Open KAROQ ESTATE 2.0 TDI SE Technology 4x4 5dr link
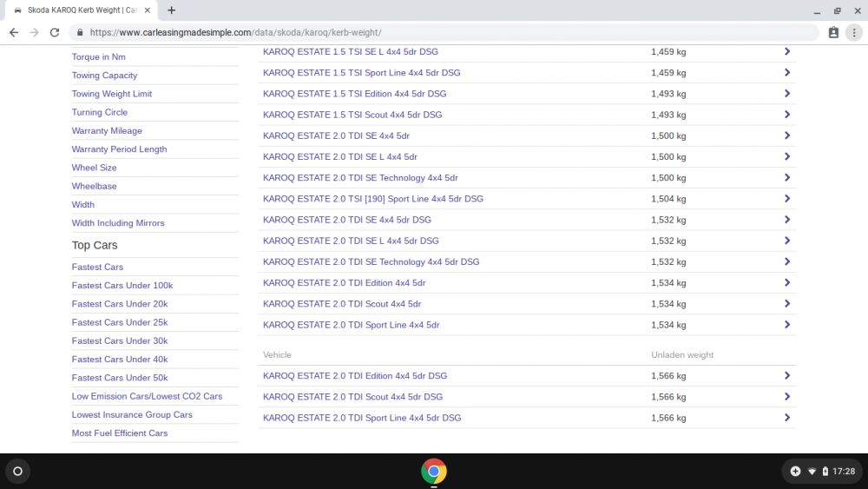The height and width of the screenshot is (489, 868). (360, 178)
